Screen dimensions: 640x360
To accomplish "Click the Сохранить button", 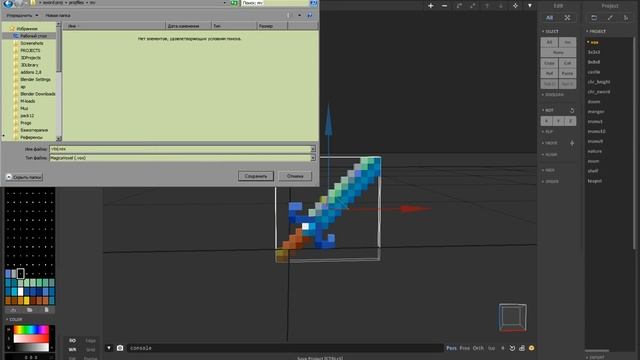I will (256, 176).
